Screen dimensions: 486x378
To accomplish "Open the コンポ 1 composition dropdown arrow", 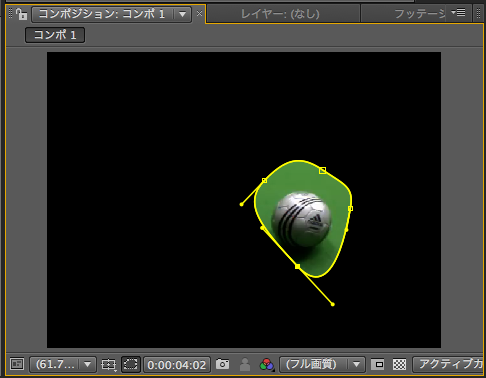I will click(x=182, y=14).
